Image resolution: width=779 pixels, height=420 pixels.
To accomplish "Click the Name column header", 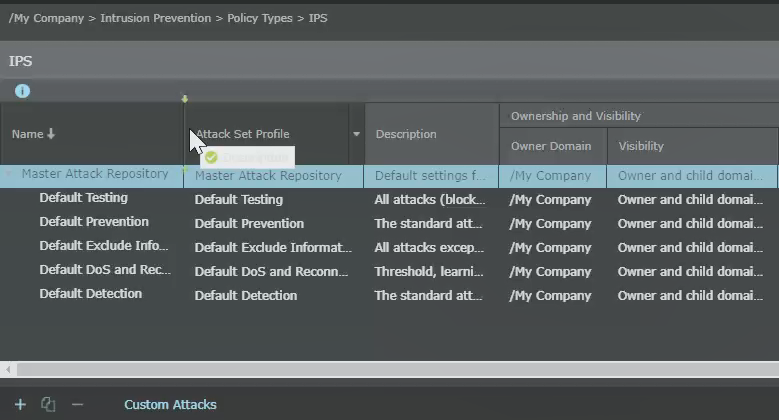I will click(92, 134).
